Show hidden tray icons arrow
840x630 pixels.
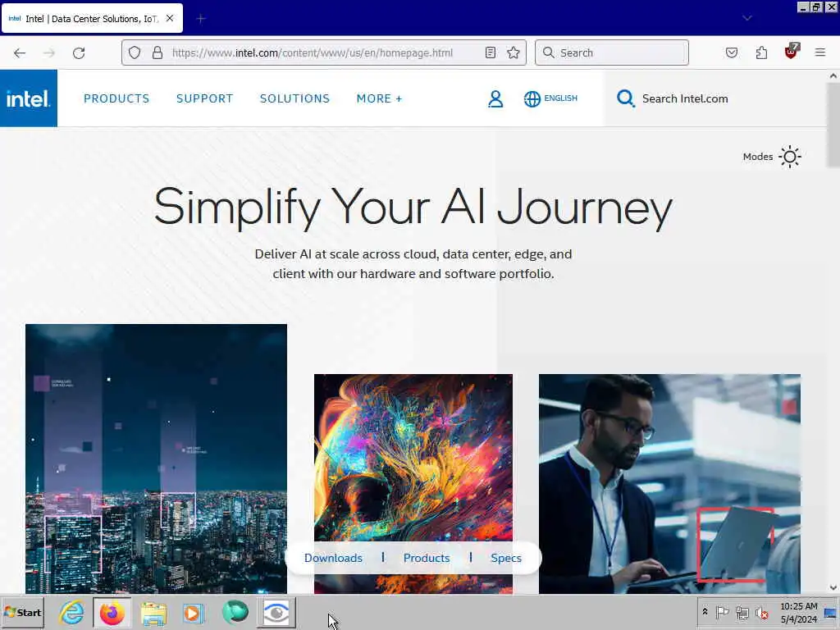click(x=705, y=612)
